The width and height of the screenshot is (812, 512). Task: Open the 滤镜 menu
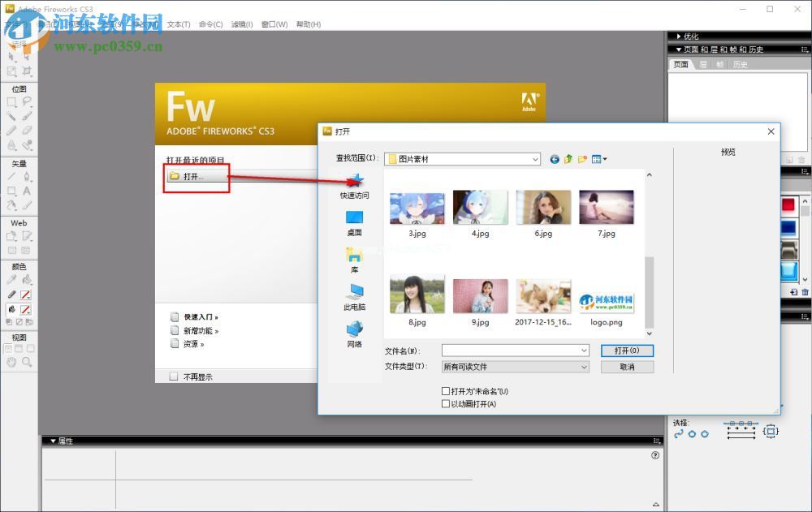[x=241, y=24]
